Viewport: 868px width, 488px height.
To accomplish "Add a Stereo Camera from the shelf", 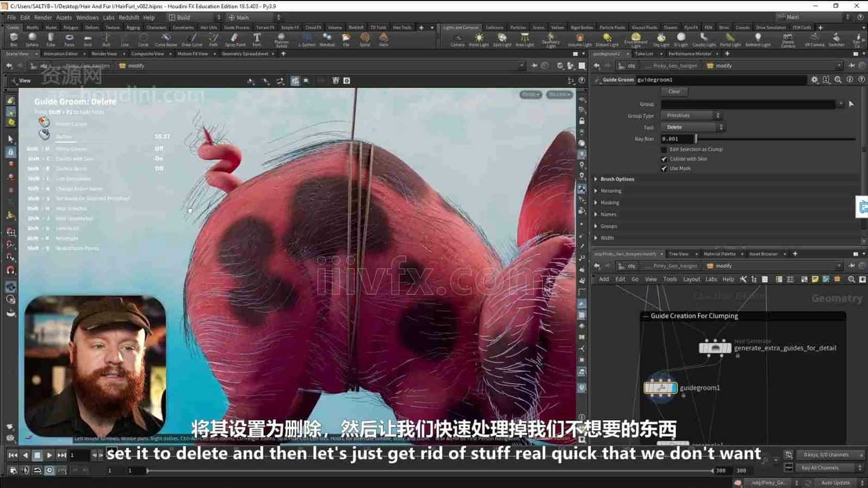I will [788, 40].
